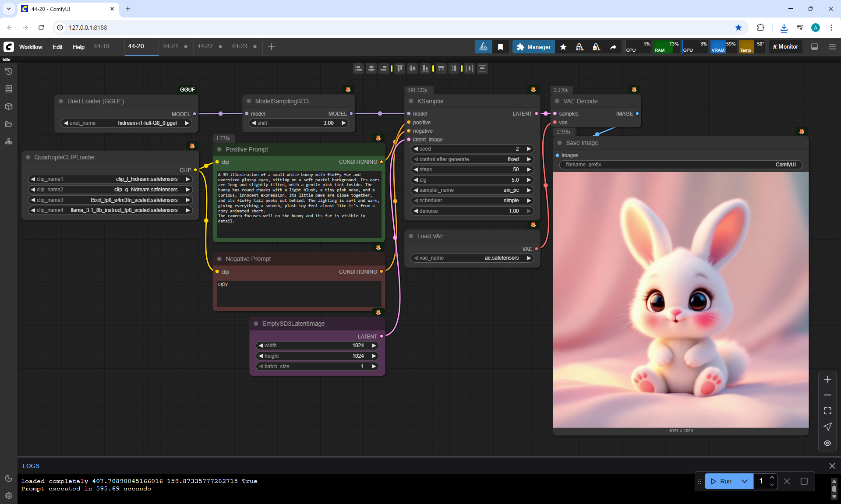Click the share arrow icon in toolbar
841x504 pixels.
[613, 47]
